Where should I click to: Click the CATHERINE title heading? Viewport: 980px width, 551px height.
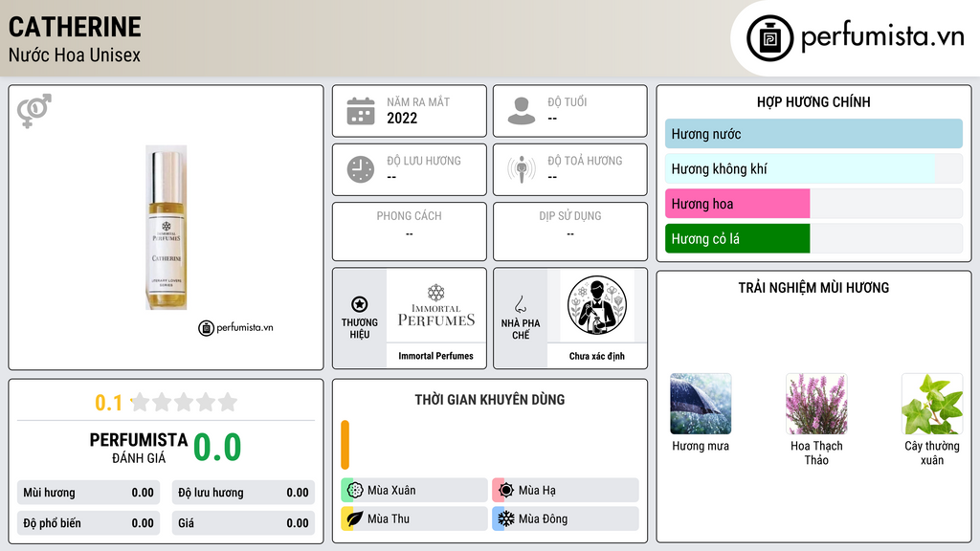(x=75, y=27)
